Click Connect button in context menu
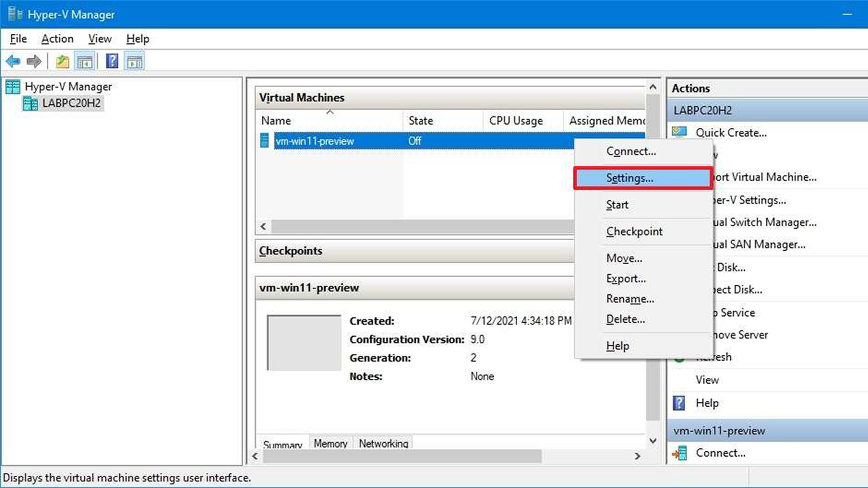Viewport: 868px width, 488px height. coord(630,151)
